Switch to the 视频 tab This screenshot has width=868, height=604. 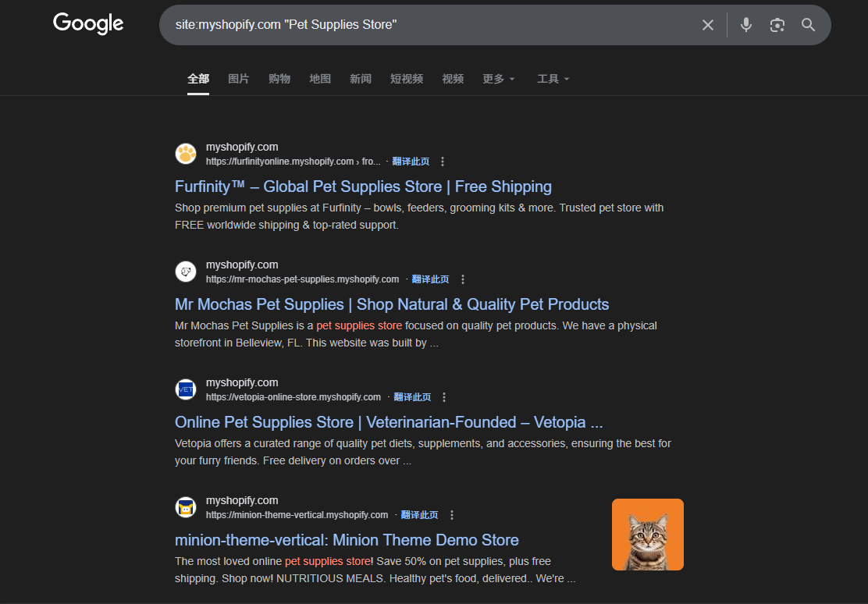point(453,79)
